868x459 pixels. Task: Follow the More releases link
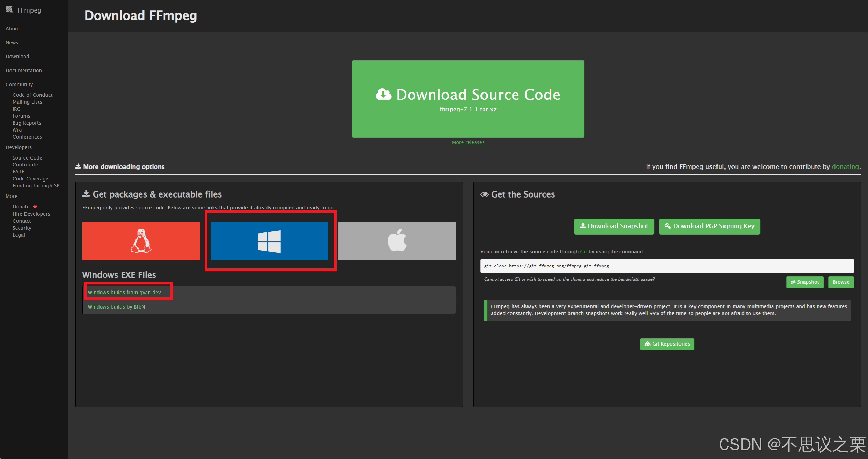pyautogui.click(x=468, y=142)
